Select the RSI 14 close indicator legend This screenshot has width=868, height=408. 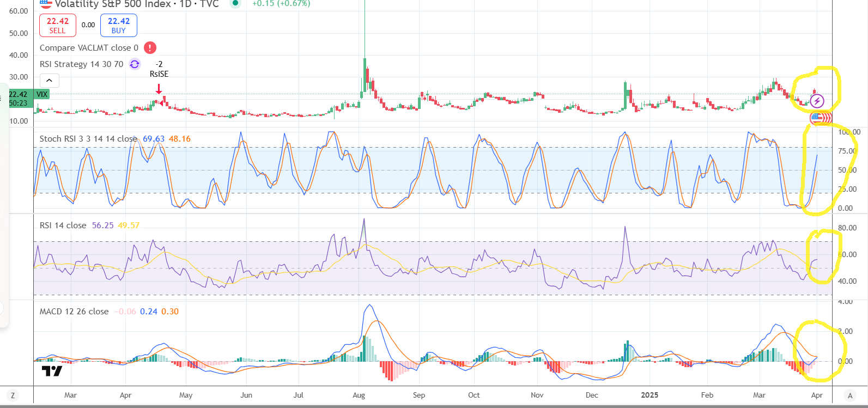pyautogui.click(x=63, y=226)
